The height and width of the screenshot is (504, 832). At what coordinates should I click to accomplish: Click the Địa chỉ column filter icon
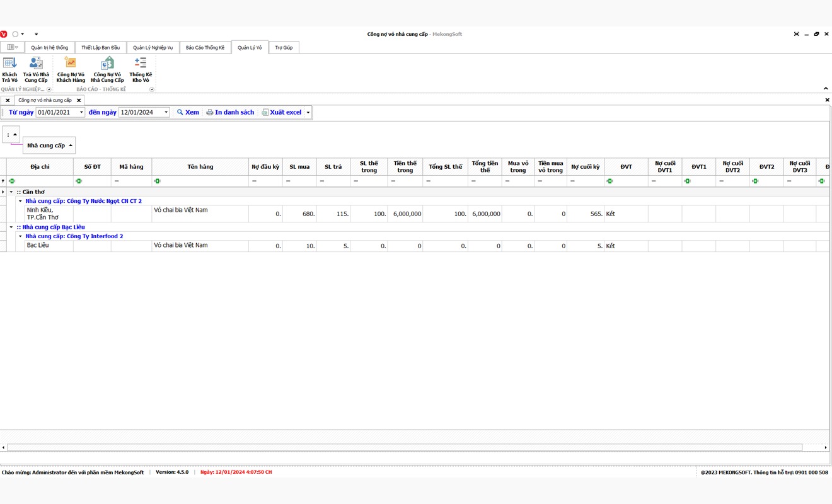coord(12,181)
